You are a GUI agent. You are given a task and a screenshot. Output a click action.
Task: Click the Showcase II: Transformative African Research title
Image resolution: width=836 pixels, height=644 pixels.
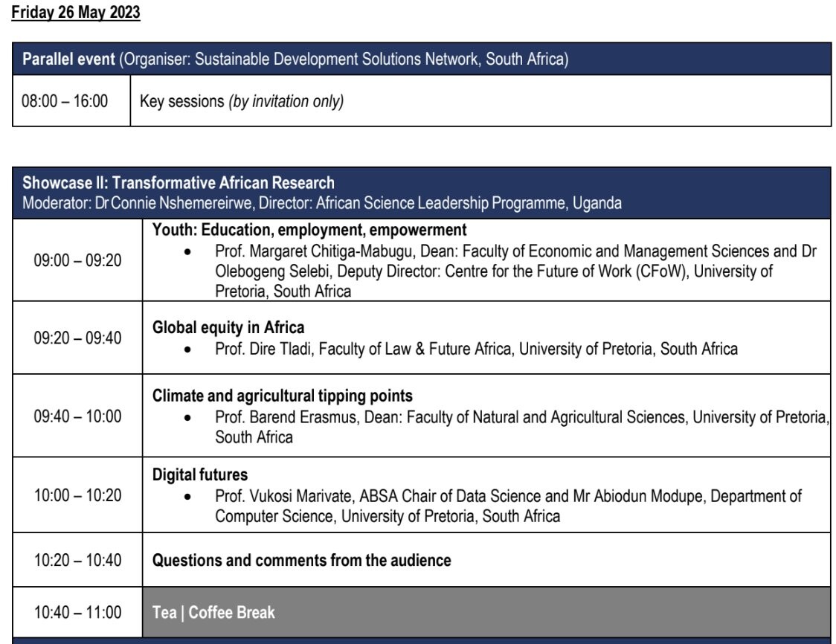pyautogui.click(x=179, y=183)
